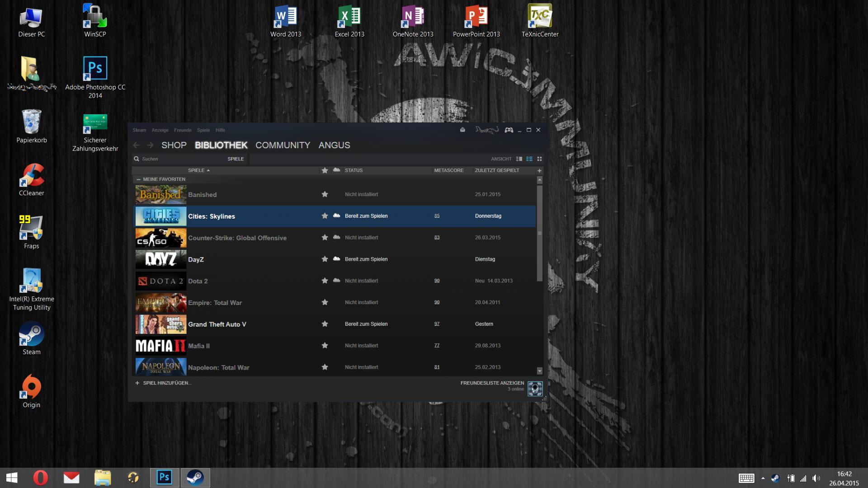Show hidden system tray icons arrow
The image size is (868, 488).
(x=763, y=478)
